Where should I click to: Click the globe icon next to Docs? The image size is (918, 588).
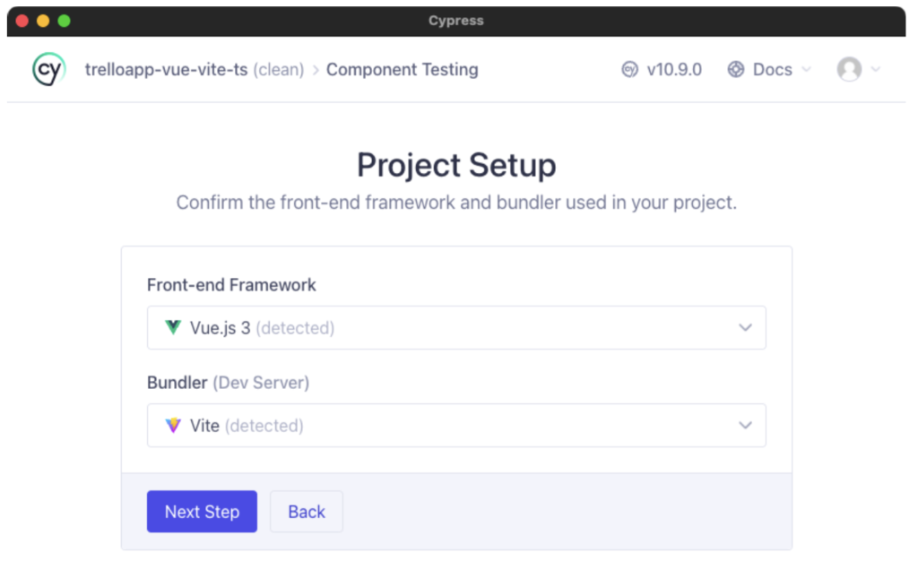click(x=736, y=69)
